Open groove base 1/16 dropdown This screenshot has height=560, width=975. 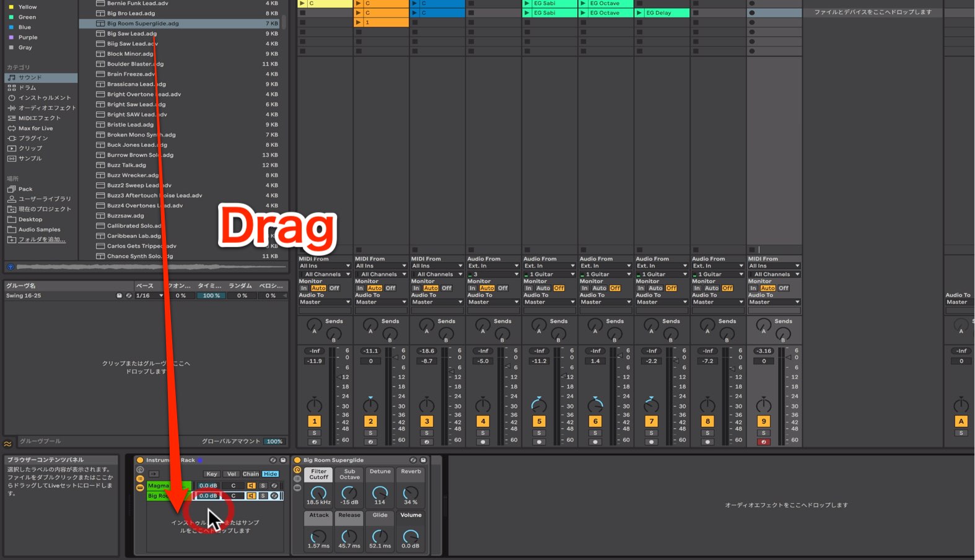[150, 296]
